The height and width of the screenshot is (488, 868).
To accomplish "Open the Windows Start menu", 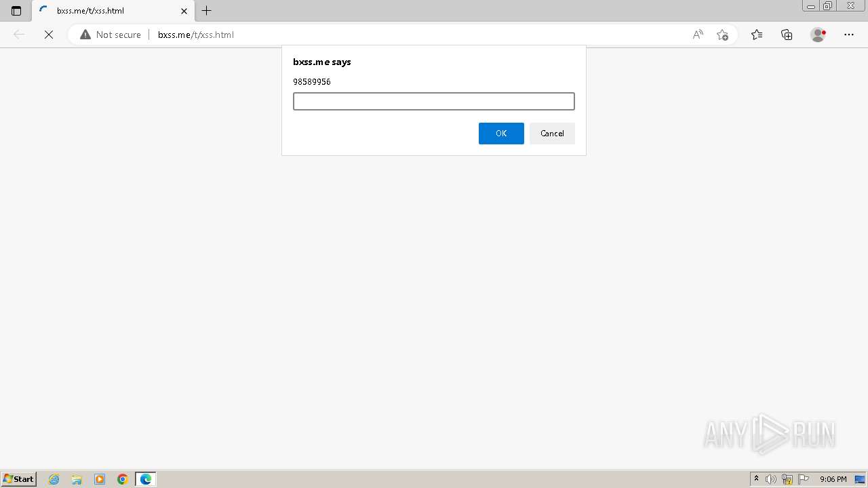I will coord(19,479).
